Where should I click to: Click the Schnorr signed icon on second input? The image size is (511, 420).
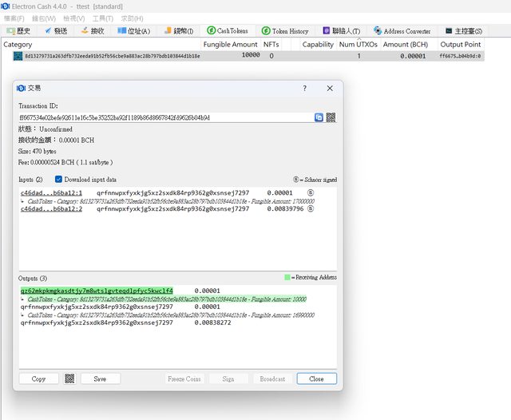[x=311, y=209]
